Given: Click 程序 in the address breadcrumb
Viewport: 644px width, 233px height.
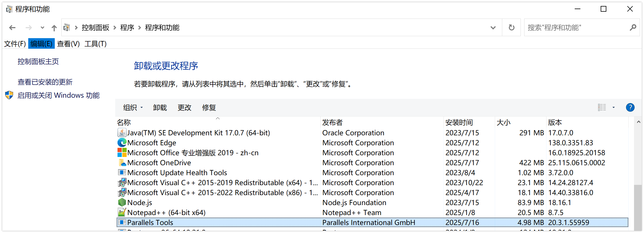Looking at the screenshot, I should click(x=127, y=28).
